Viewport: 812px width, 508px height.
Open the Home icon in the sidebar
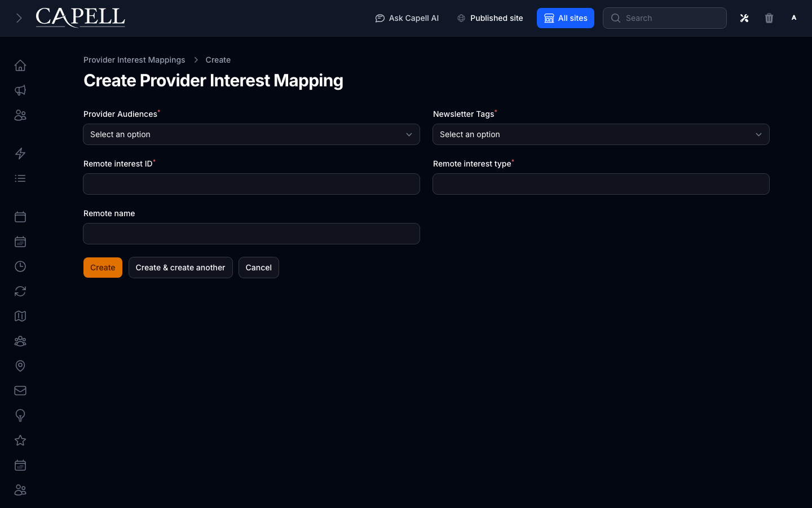click(x=20, y=65)
